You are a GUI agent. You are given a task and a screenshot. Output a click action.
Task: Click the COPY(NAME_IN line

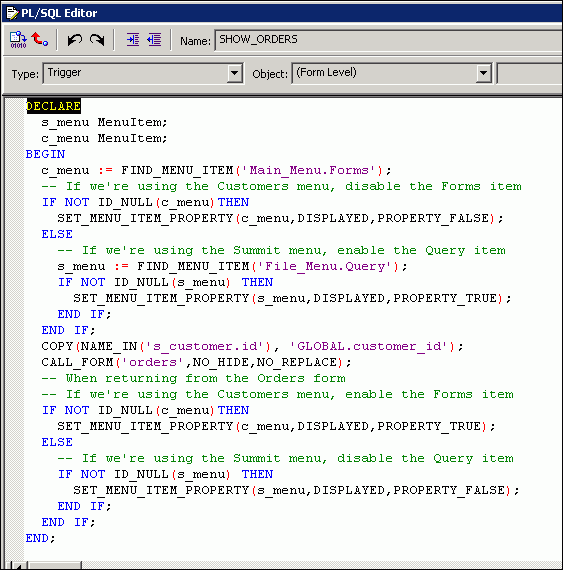click(253, 346)
